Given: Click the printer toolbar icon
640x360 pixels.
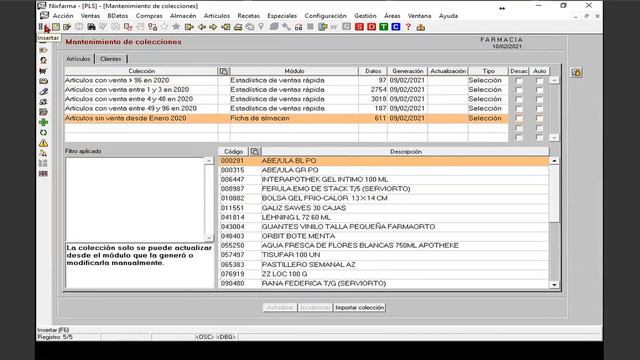Looking at the screenshot, I should click(x=238, y=27).
